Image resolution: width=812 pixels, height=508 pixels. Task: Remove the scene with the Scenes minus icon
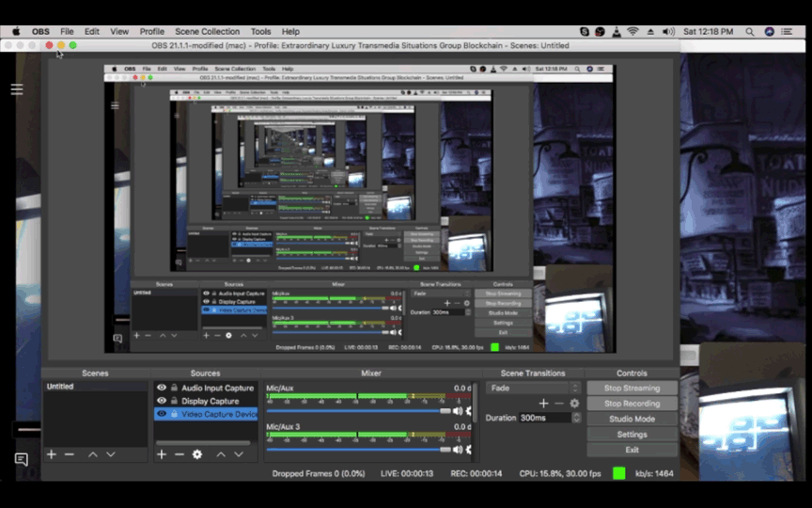[x=70, y=454]
